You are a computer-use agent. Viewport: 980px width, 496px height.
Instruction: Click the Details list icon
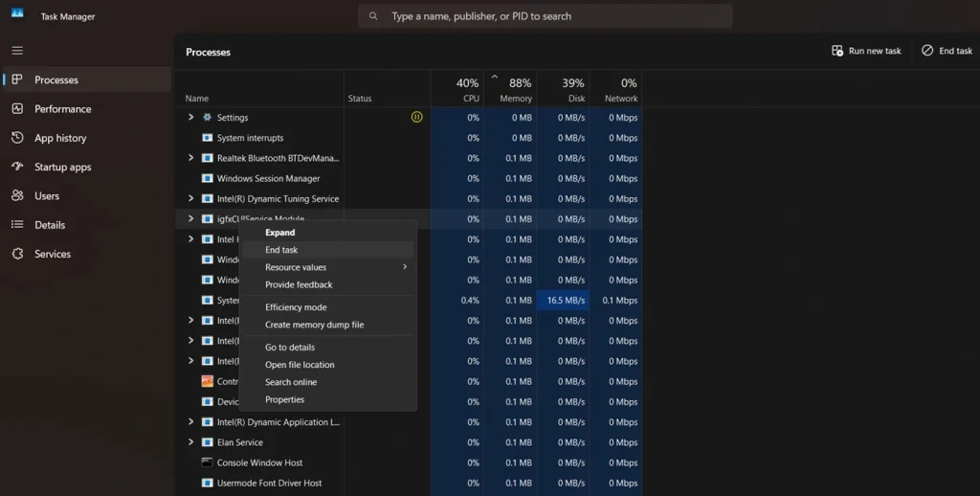click(x=17, y=225)
